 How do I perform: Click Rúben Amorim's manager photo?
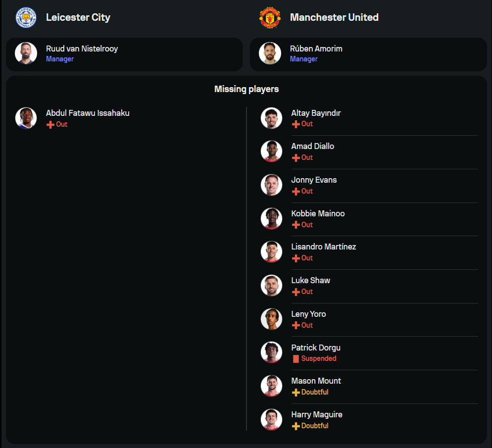270,53
